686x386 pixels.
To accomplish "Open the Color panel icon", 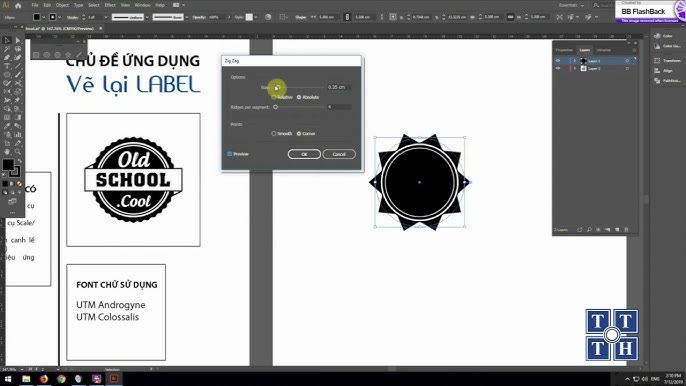I will 657,36.
